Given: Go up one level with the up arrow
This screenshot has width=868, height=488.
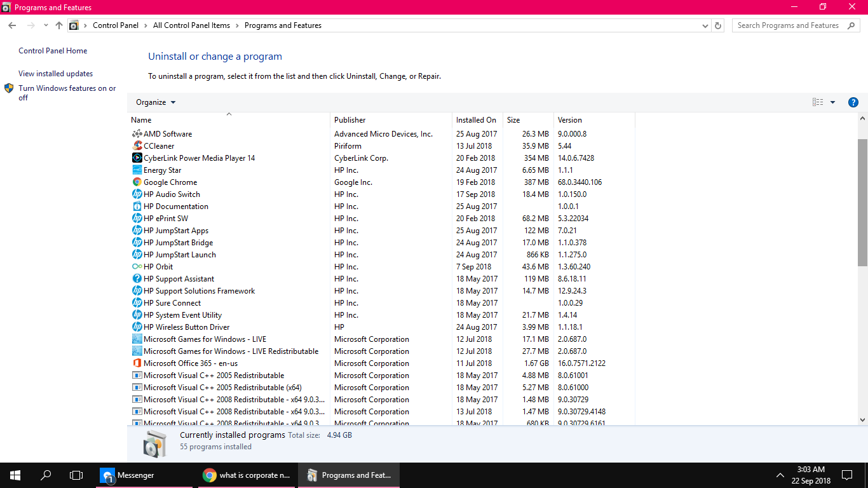Looking at the screenshot, I should [x=59, y=25].
